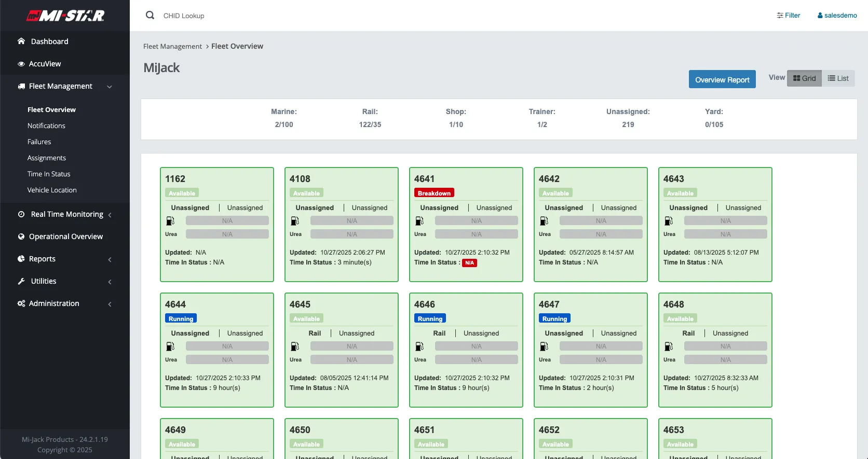
Task: Click the fuel pump icon on card 4648
Action: (669, 346)
